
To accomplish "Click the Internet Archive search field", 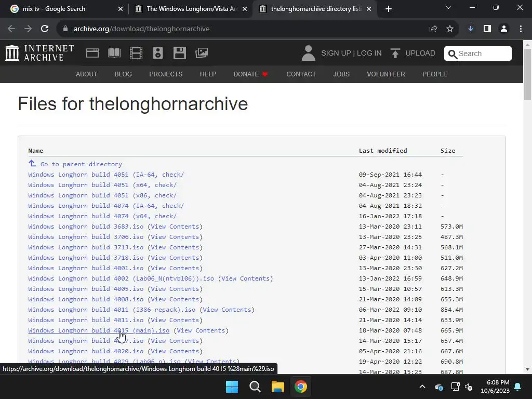I will [x=478, y=54].
